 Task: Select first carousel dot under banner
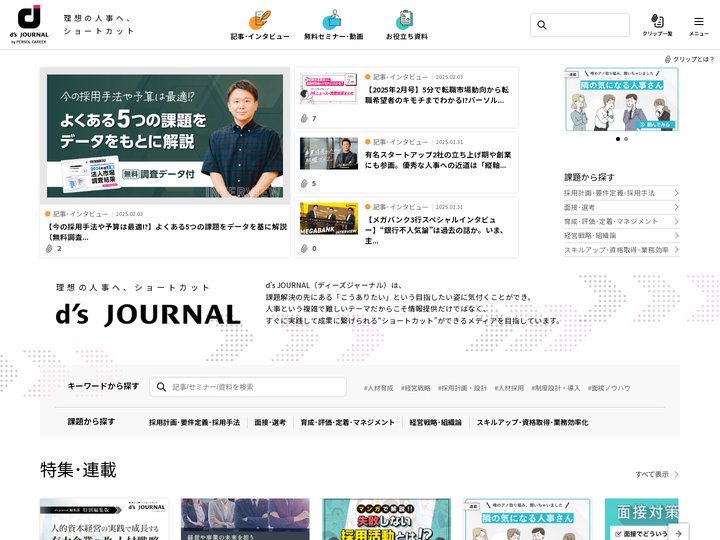618,139
